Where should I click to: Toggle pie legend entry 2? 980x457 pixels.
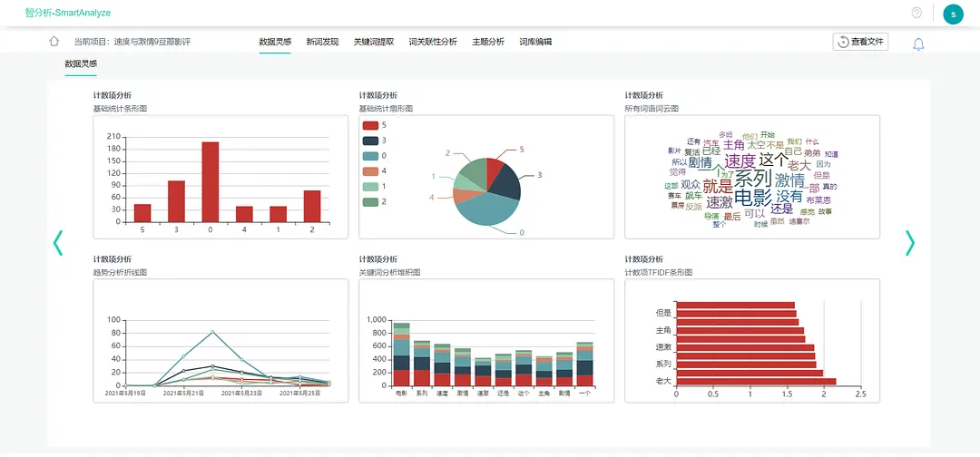375,201
